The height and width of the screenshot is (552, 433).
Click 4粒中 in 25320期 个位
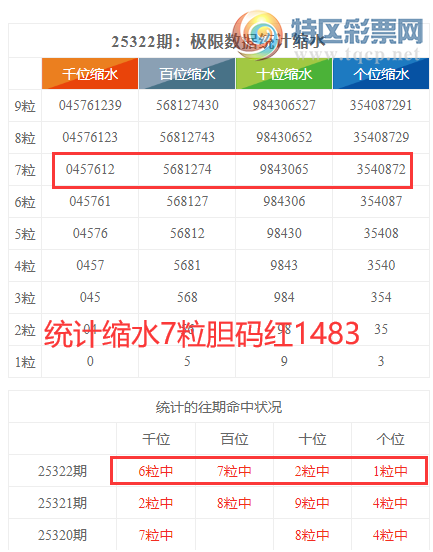[390, 535]
